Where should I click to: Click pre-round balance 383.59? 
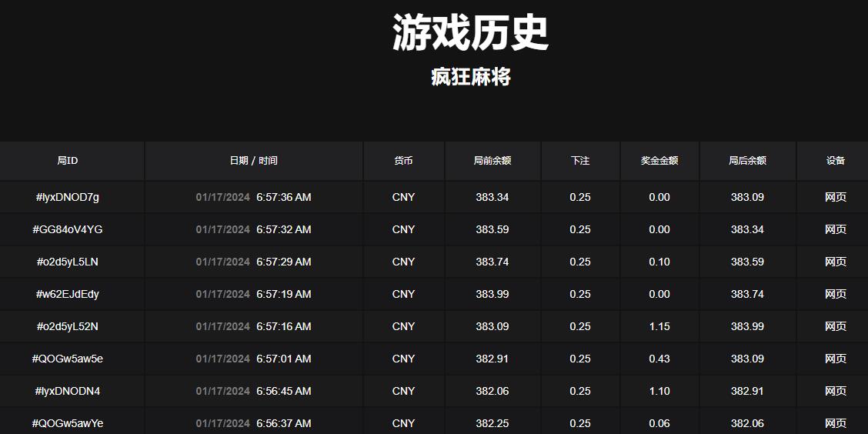(492, 229)
